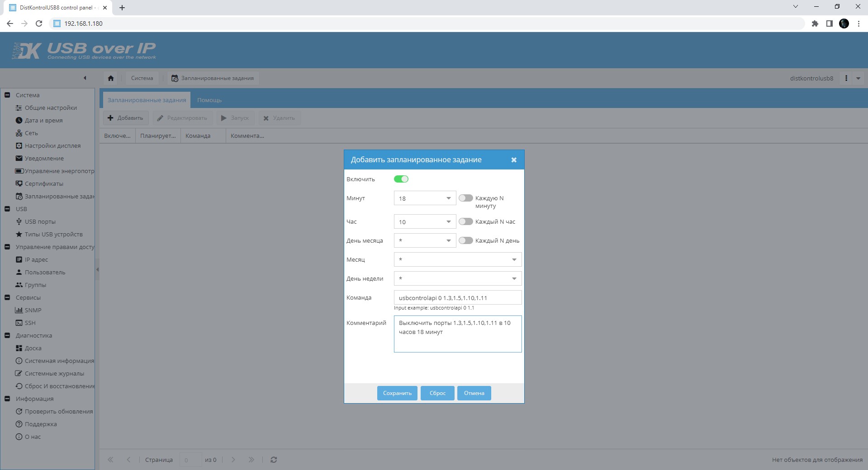Open Сброс и восстановление item

point(55,386)
